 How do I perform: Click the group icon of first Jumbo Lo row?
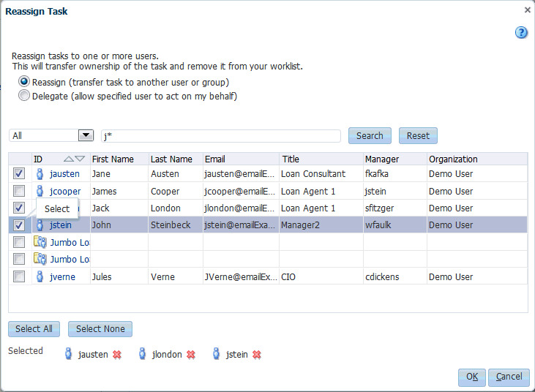(40, 242)
